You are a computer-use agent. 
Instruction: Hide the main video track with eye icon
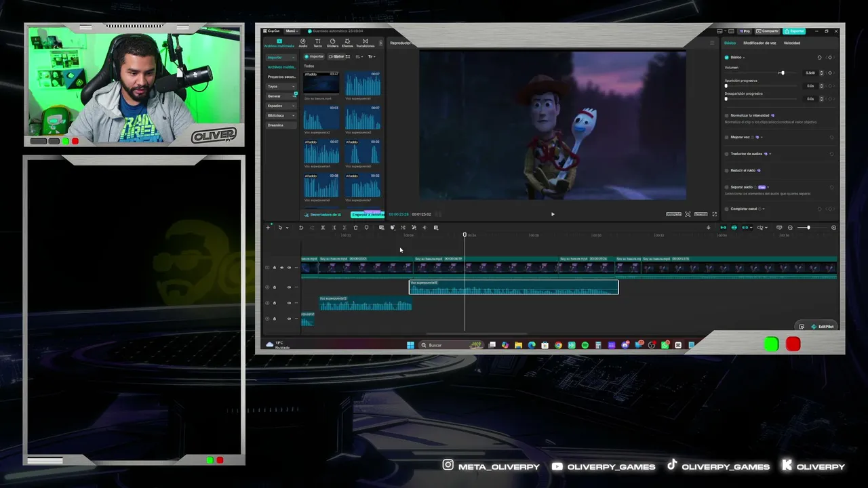[x=282, y=268]
